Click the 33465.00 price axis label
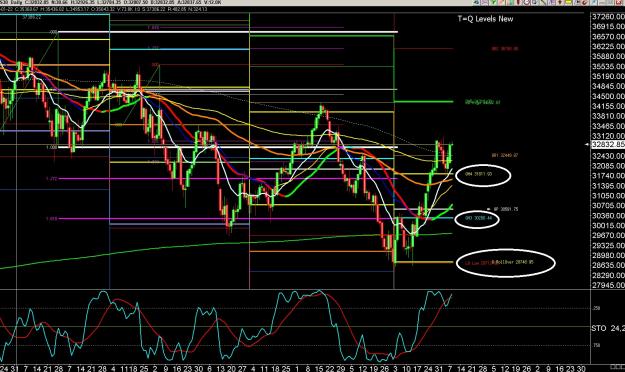 point(608,126)
